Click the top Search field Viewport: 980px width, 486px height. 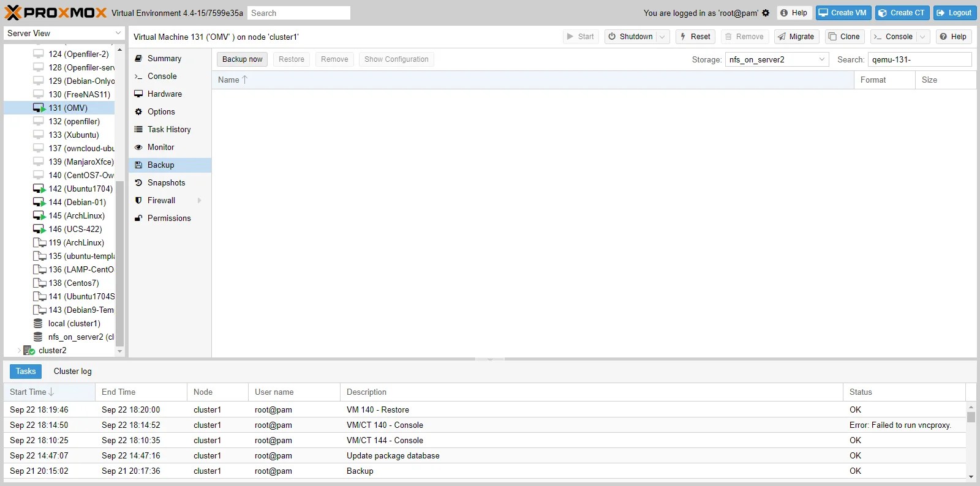(299, 13)
